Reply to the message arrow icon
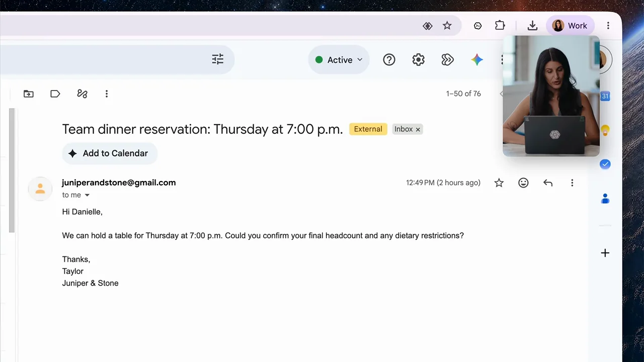The height and width of the screenshot is (362, 644). coord(548,183)
